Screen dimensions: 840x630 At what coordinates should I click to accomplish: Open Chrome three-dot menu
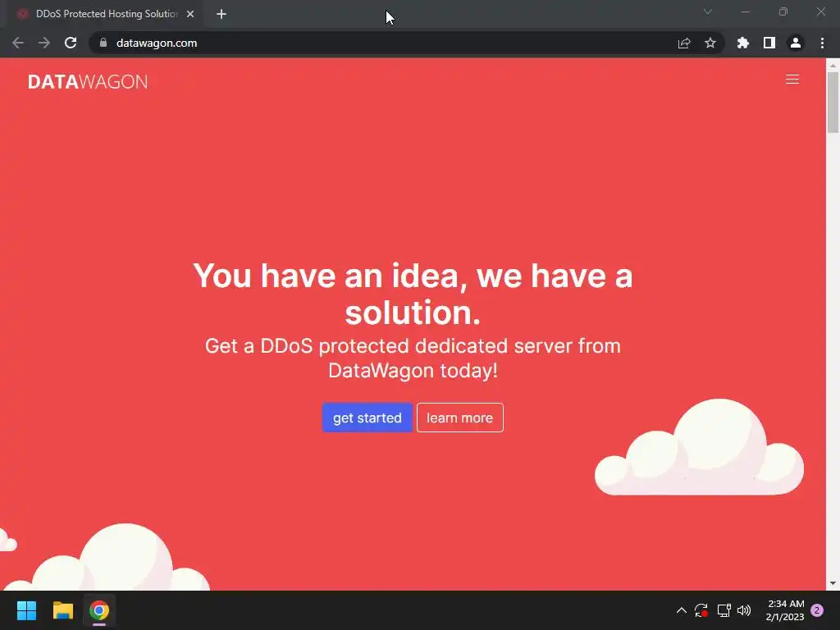pyautogui.click(x=822, y=43)
